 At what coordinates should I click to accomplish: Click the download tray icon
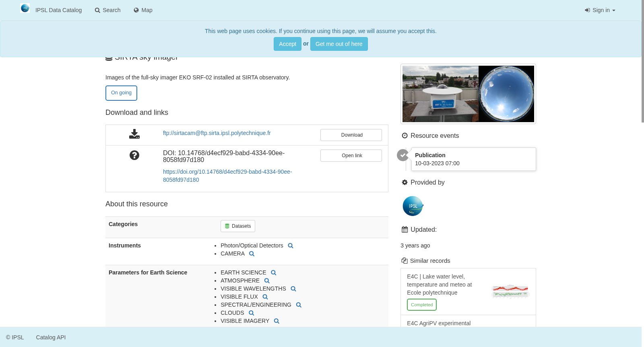click(134, 134)
